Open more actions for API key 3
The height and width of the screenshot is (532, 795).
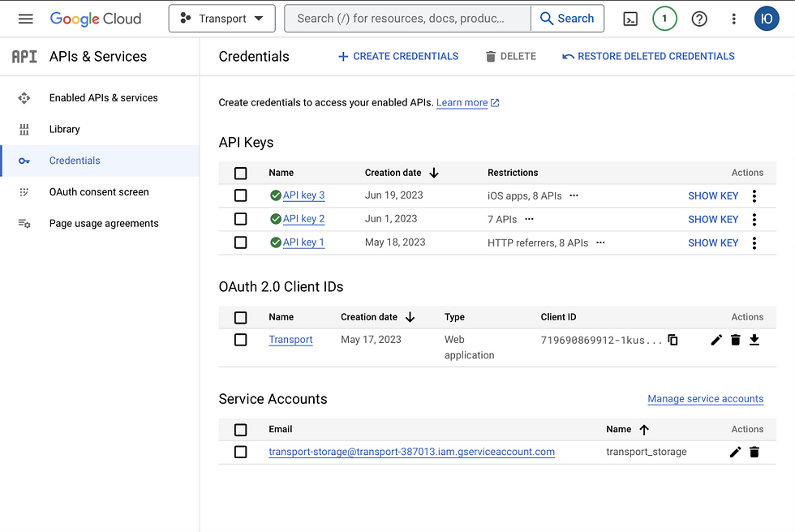pyautogui.click(x=754, y=196)
